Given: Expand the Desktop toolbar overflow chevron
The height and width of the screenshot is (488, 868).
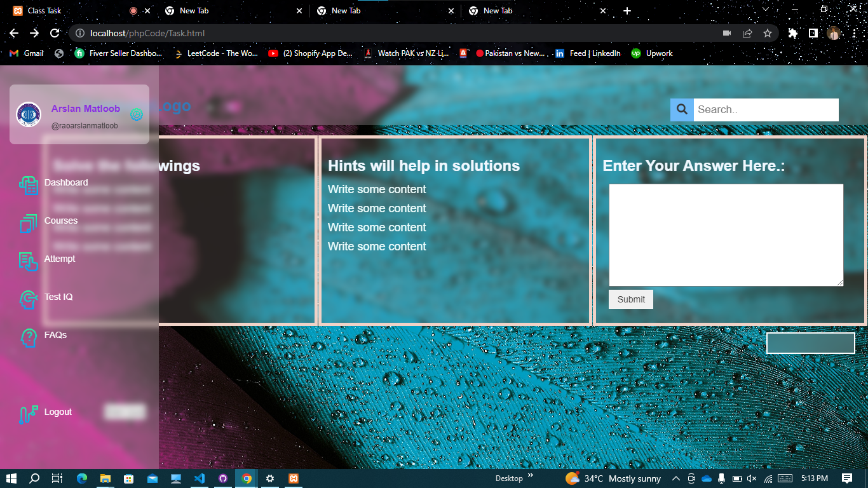Looking at the screenshot, I should pyautogui.click(x=529, y=476).
